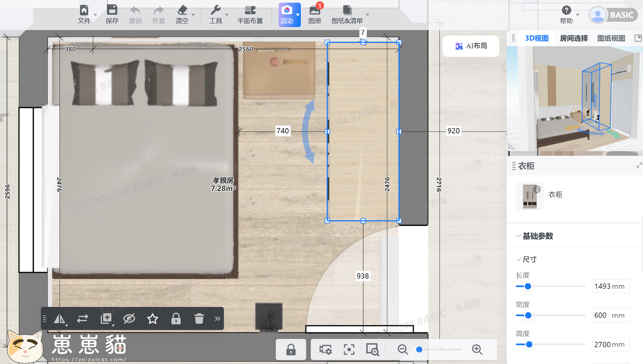Image resolution: width=643 pixels, height=364 pixels.
Task: Open the 工具 (Tools) wrench icon
Action: point(216,10)
